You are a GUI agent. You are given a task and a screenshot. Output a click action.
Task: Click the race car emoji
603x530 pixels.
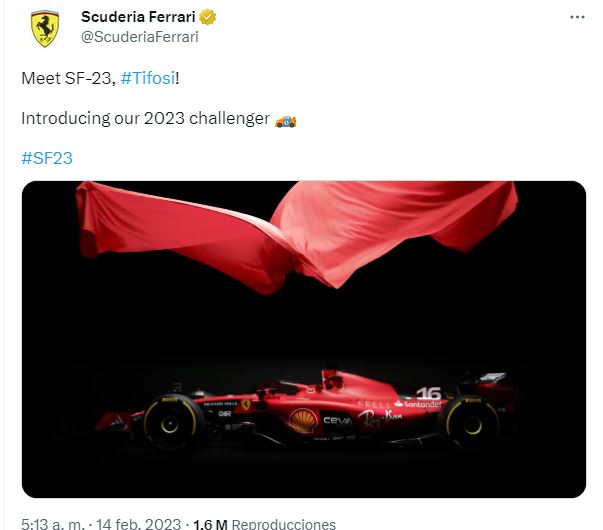pos(285,119)
